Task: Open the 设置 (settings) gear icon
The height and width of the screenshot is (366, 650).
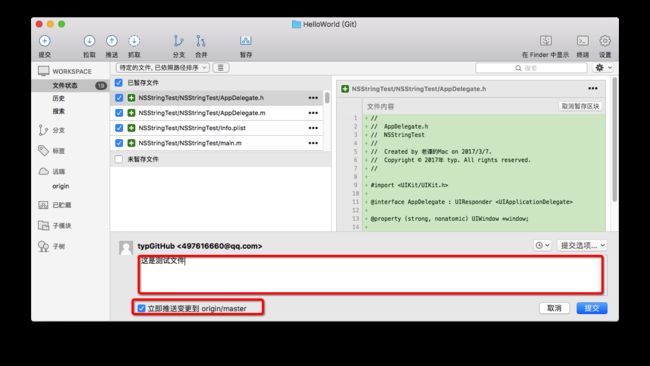Action: [605, 41]
